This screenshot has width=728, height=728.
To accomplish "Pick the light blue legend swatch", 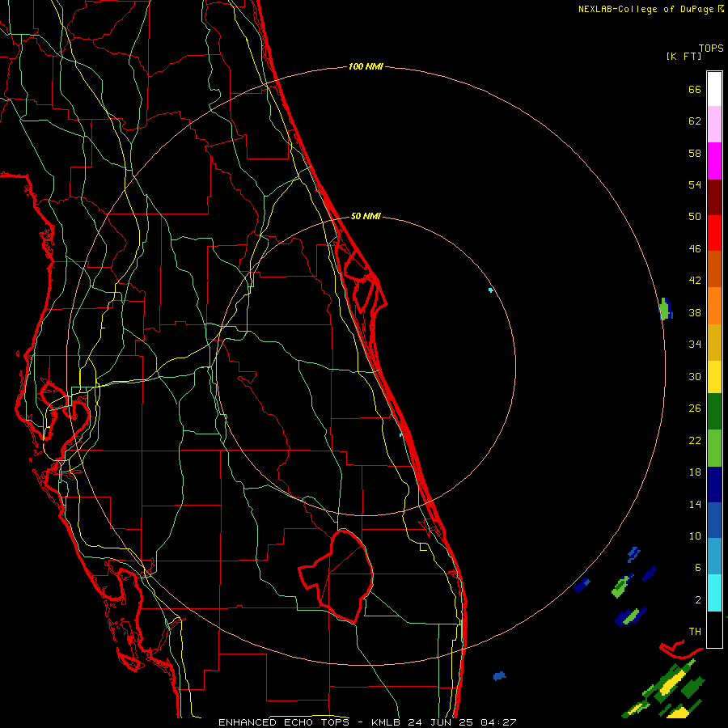I will 714,557.
